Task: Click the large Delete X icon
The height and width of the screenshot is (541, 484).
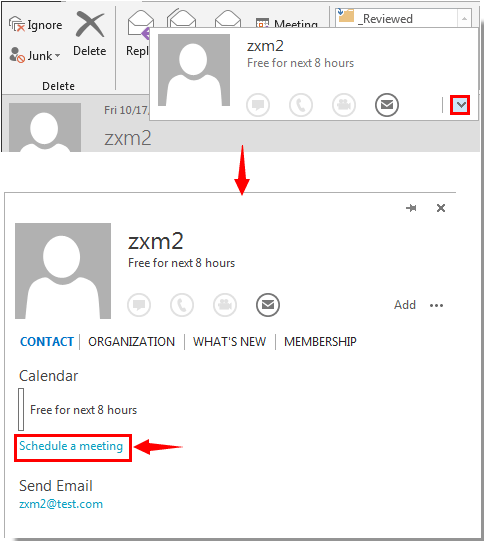Action: pyautogui.click(x=90, y=24)
